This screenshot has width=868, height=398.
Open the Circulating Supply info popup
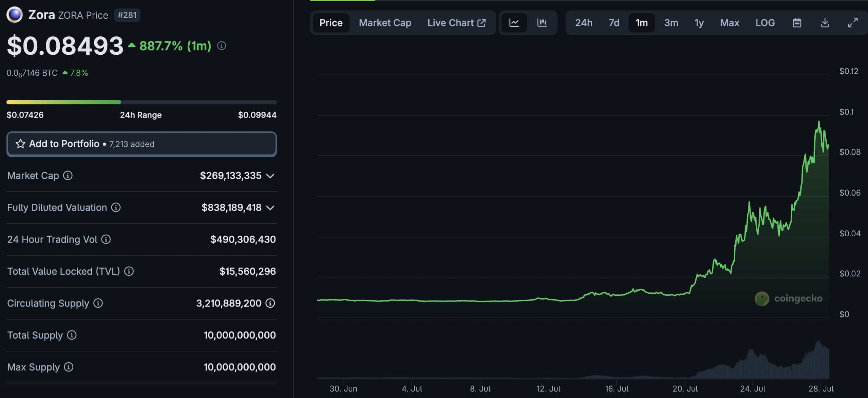pos(98,303)
